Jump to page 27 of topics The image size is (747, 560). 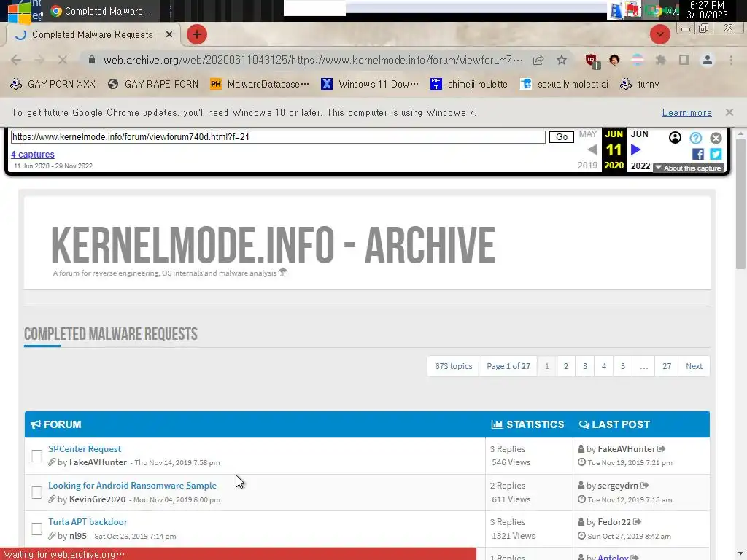click(667, 366)
